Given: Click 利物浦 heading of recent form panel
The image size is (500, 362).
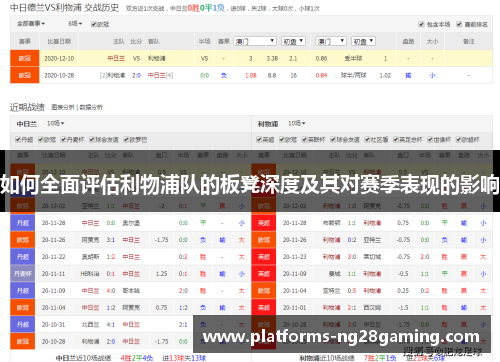Looking at the screenshot, I should point(268,124).
